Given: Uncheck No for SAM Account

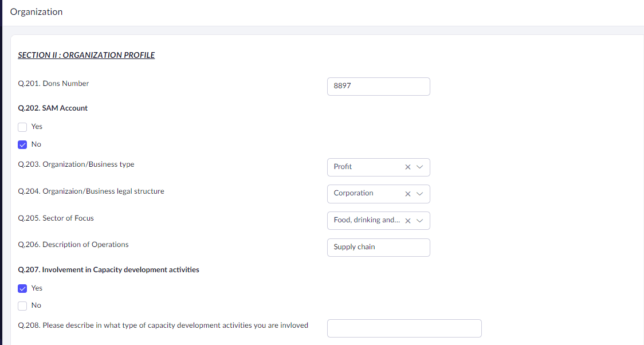Looking at the screenshot, I should point(22,144).
